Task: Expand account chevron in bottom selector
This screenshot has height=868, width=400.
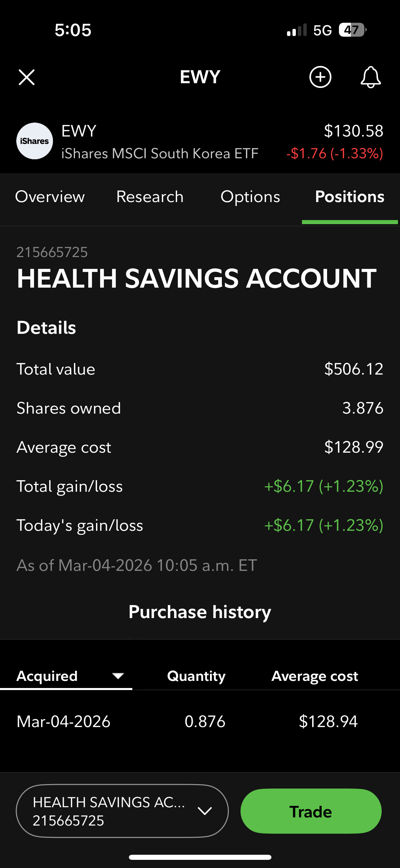Action: [x=205, y=811]
